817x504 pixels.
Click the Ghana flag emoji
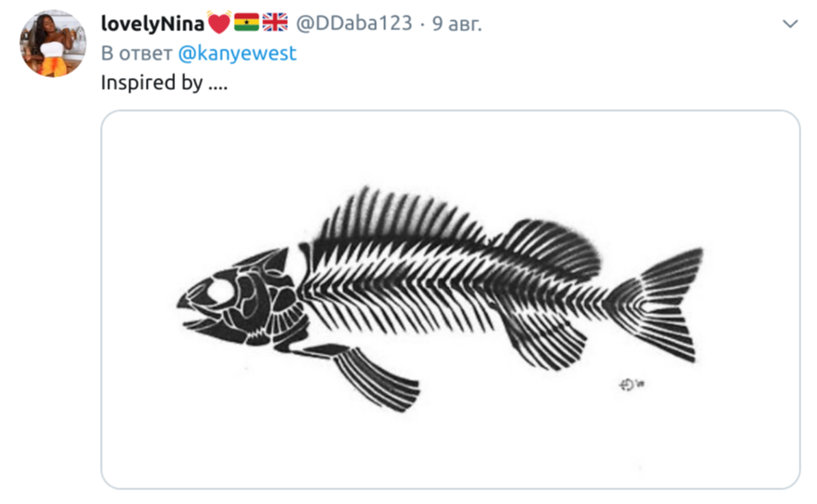[247, 22]
